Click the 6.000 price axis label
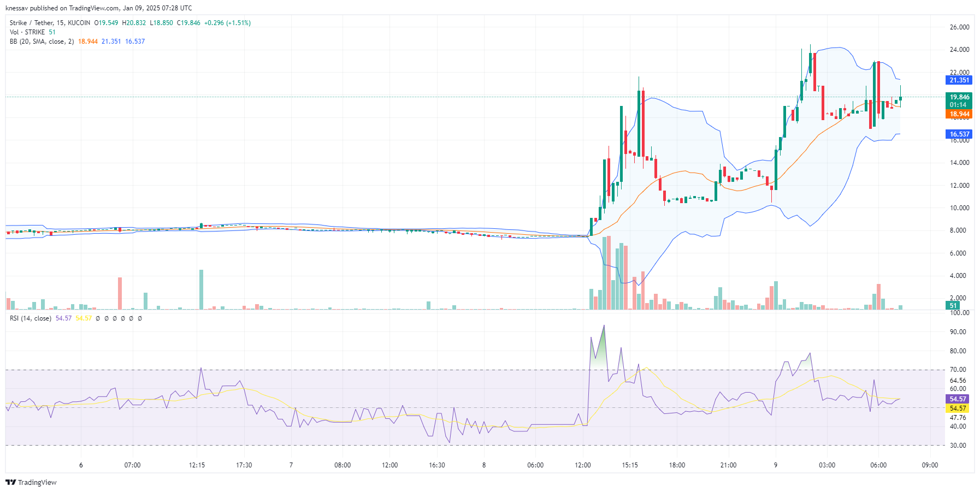This screenshot has height=492, width=980. point(958,253)
